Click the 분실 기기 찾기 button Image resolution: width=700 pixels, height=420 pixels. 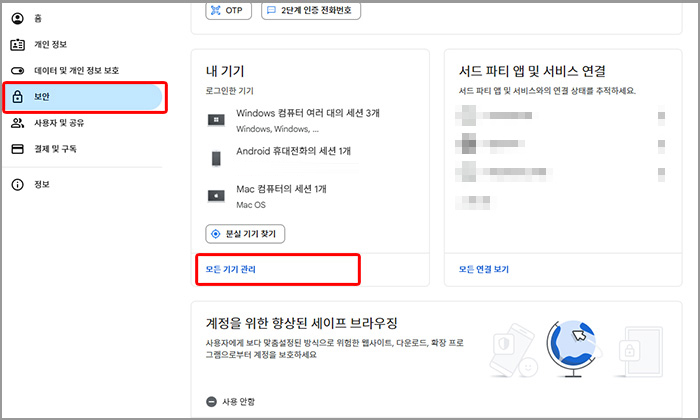click(245, 234)
